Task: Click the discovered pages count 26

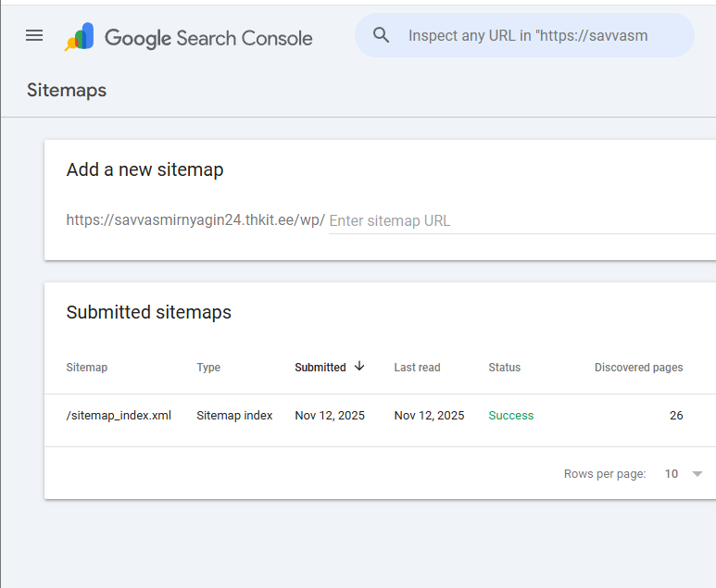Action: (676, 416)
